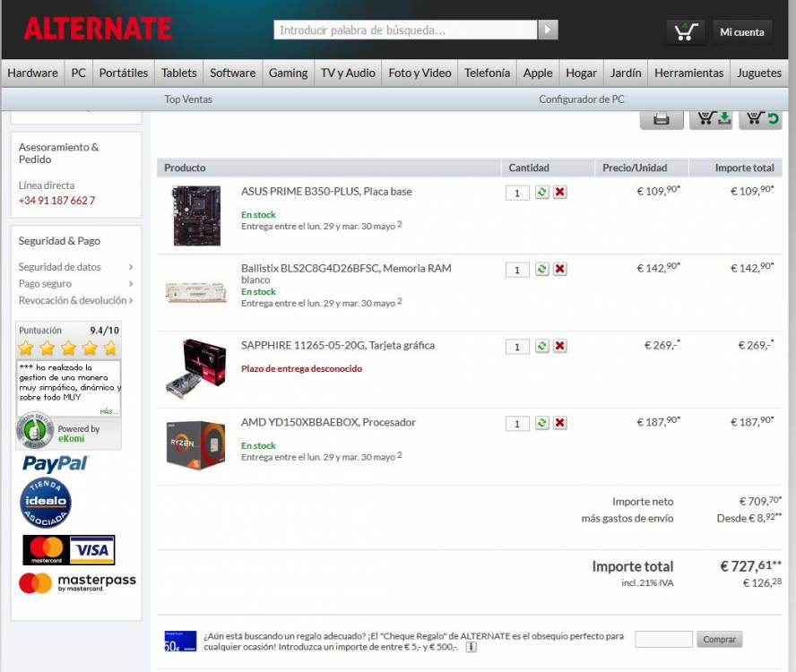The width and height of the screenshot is (796, 672).
Task: Expand Pago seguro link
Action: pyautogui.click(x=75, y=284)
